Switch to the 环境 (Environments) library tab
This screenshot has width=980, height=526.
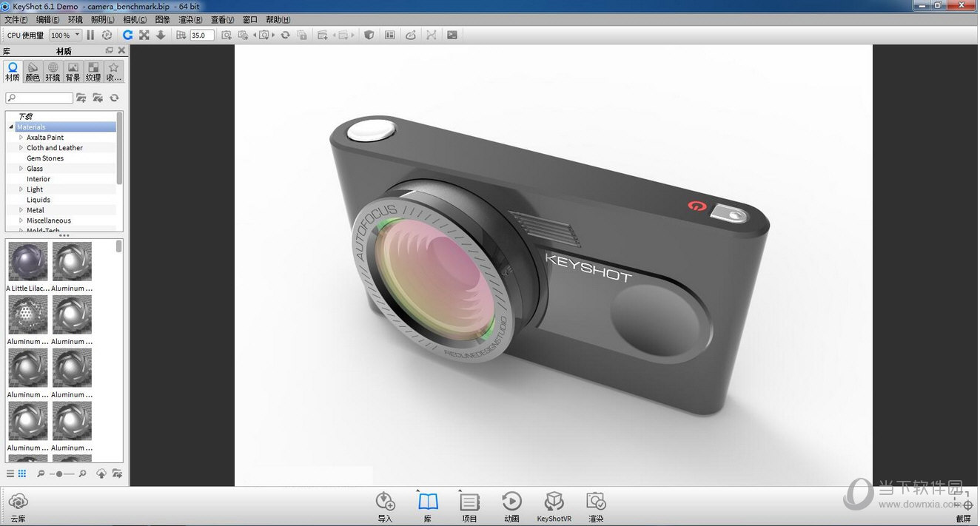[x=52, y=70]
